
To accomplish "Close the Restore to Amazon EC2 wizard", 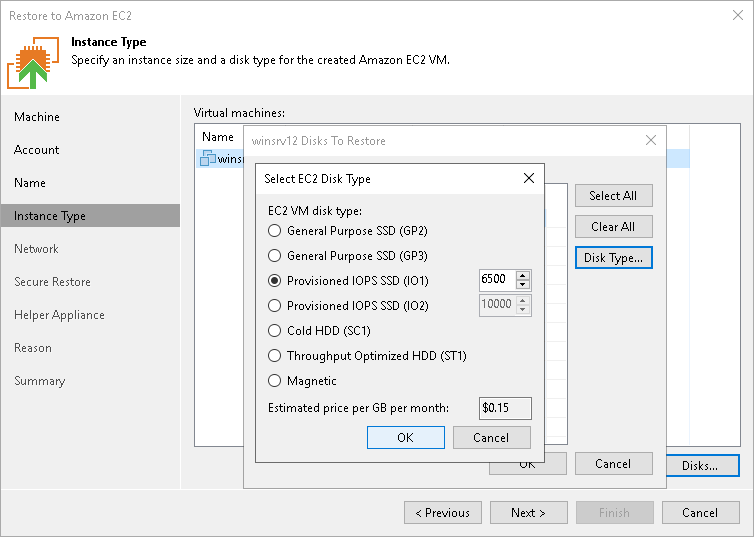I will (738, 15).
